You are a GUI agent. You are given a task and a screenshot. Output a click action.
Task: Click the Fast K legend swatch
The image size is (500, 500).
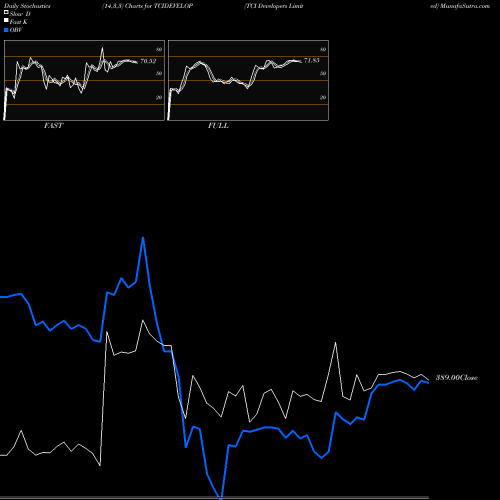[x=6, y=21]
